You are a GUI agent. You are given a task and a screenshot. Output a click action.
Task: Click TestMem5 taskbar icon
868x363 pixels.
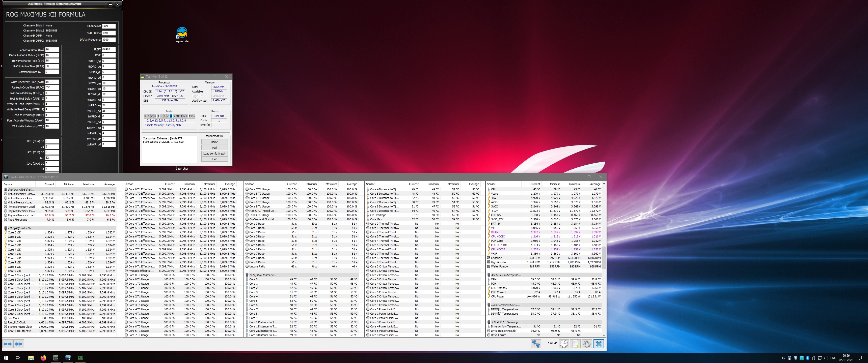coord(80,358)
